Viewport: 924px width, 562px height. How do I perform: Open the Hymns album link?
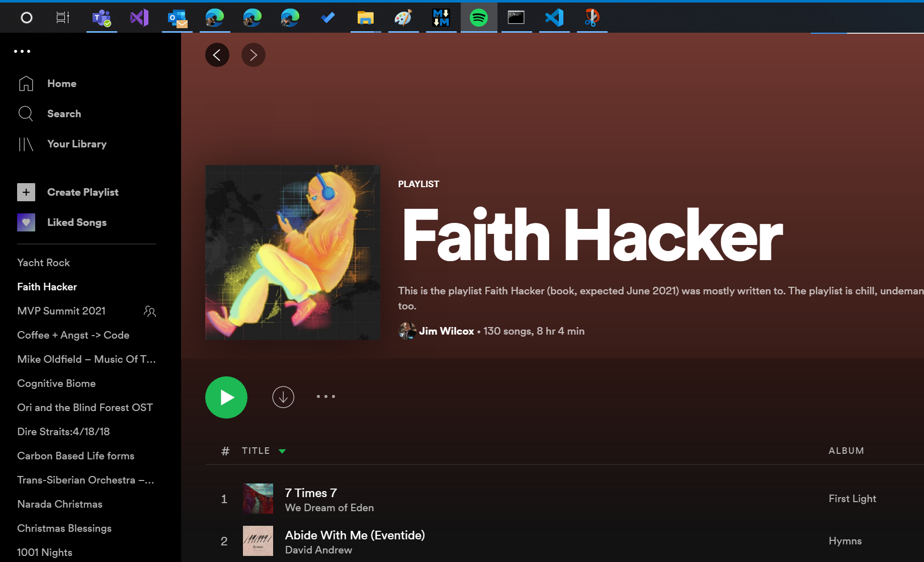(845, 541)
